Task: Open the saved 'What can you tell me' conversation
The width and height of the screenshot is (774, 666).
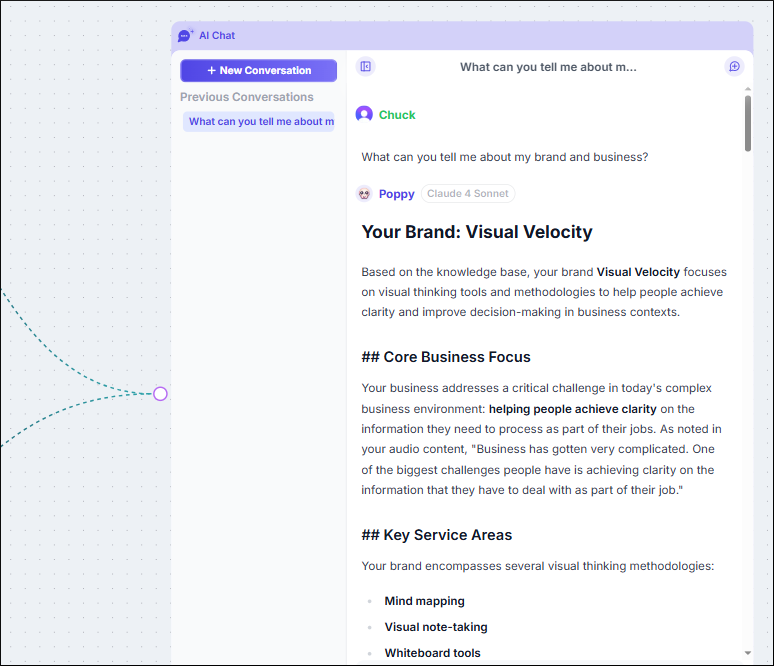Action: (258, 122)
